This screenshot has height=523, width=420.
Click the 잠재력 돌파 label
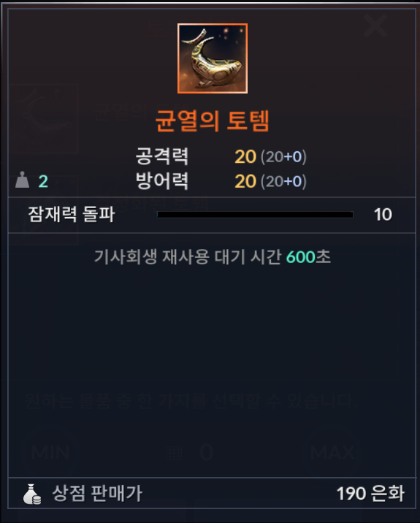[x=72, y=214]
